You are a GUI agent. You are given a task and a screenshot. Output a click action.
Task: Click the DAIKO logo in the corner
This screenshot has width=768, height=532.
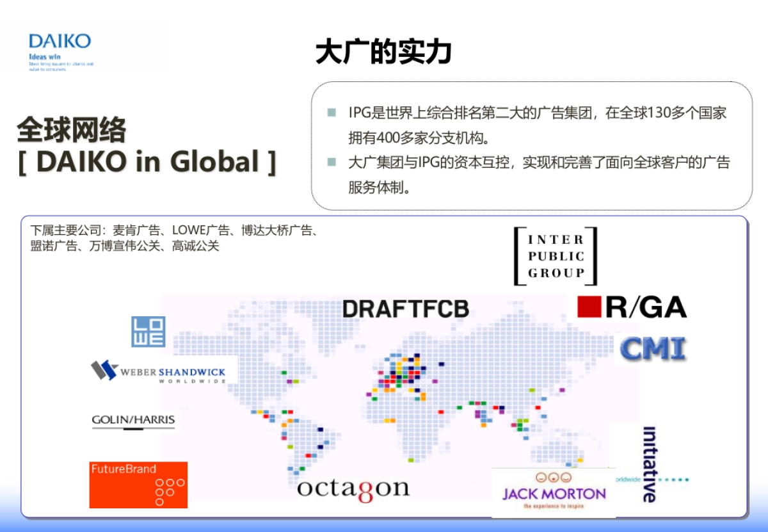point(60,42)
